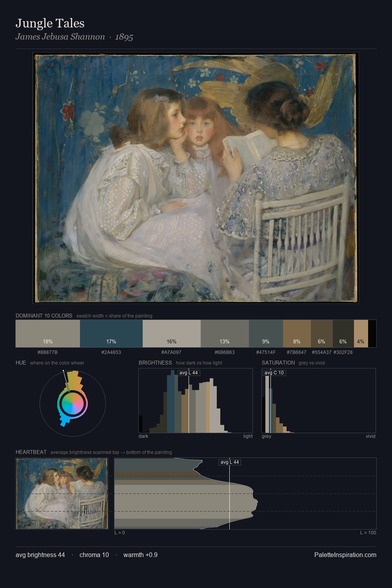The width and height of the screenshot is (392, 588).
Task: Click hex code #7B6647 text
Action: 297,352
